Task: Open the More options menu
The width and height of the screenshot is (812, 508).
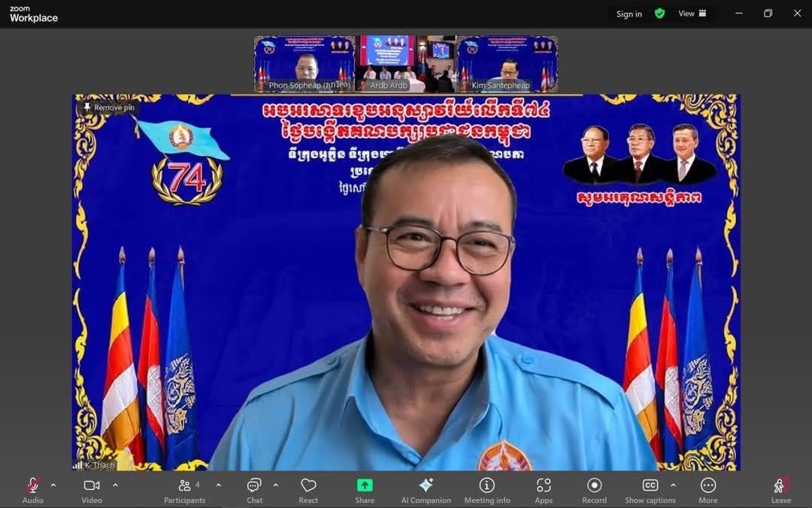Action: coord(707,488)
